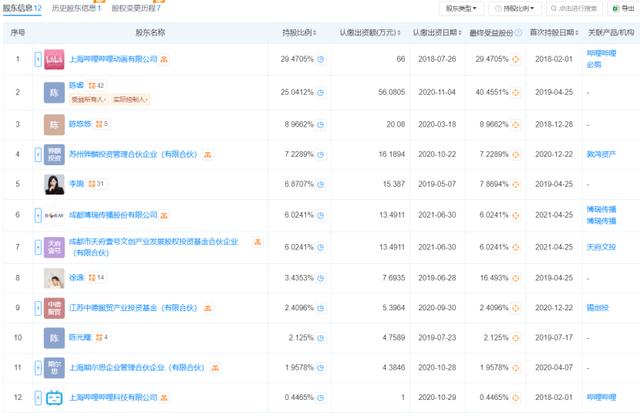
Task: Focus the shareholder search box
Action: (574, 8)
